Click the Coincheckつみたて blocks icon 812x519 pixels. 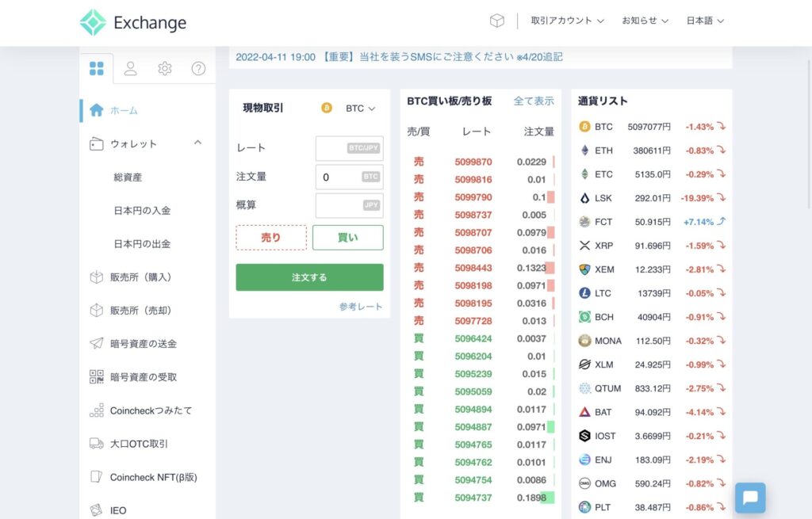96,410
